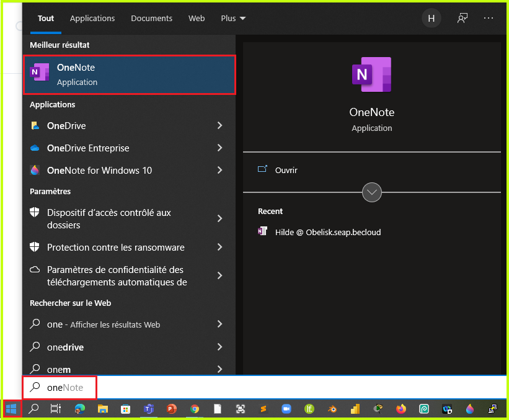
Task: Expand chevron for Paramètres de confidentialité
Action: pyautogui.click(x=219, y=276)
